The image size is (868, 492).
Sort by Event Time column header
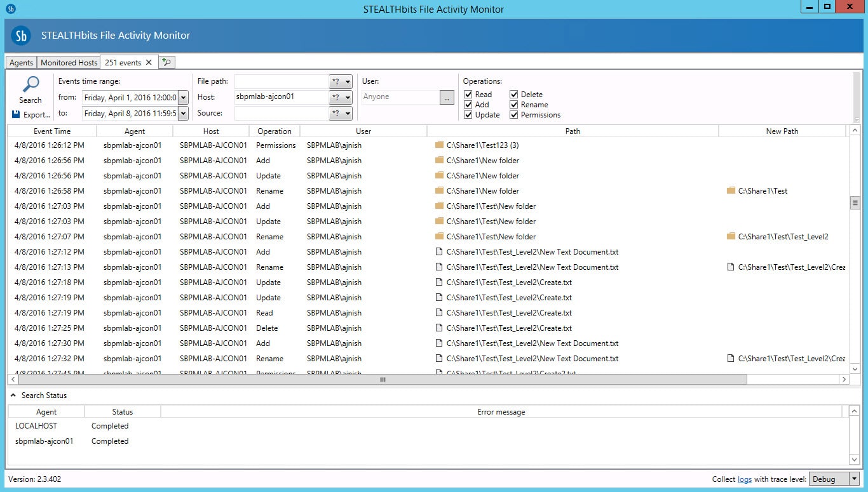pyautogui.click(x=52, y=131)
